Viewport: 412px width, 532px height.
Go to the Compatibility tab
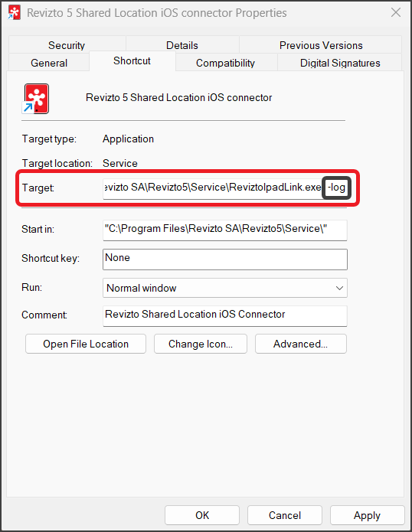pos(225,63)
